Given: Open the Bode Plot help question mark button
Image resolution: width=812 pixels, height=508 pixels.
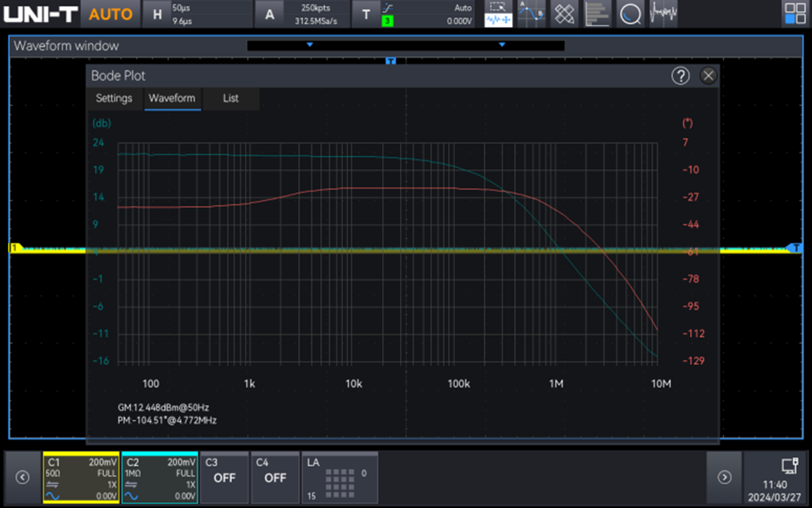Looking at the screenshot, I should point(681,75).
